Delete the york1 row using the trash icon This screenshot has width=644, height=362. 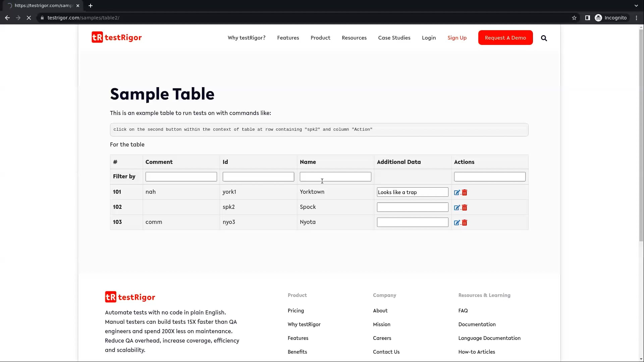click(464, 192)
